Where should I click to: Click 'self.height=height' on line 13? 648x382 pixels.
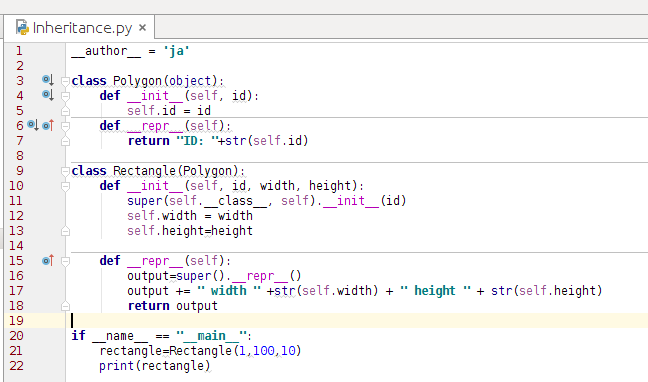tap(190, 231)
